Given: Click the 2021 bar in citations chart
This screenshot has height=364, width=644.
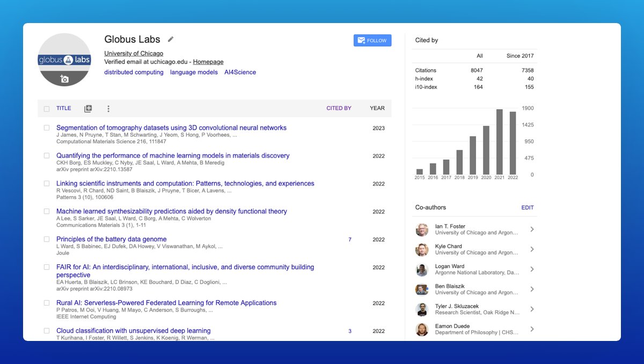Looking at the screenshot, I should click(500, 142).
